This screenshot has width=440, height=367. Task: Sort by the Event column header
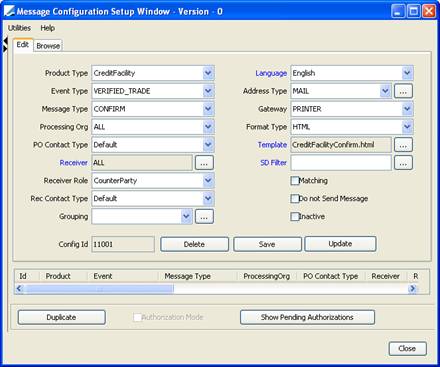(x=103, y=276)
